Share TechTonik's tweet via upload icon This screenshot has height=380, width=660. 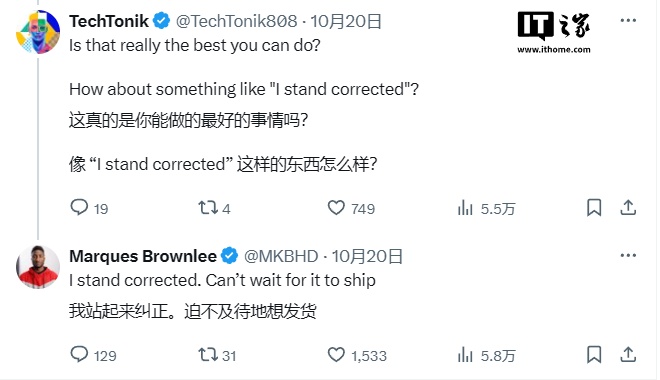coord(628,207)
